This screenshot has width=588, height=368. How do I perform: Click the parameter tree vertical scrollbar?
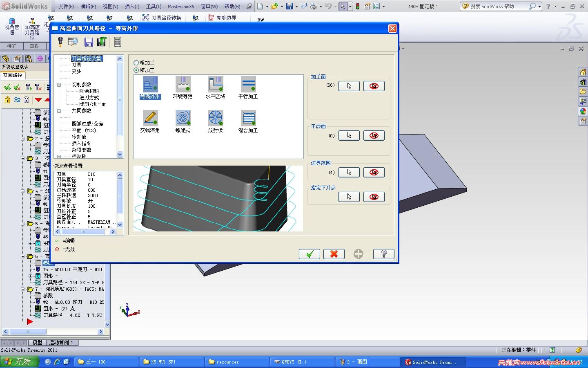click(120, 106)
